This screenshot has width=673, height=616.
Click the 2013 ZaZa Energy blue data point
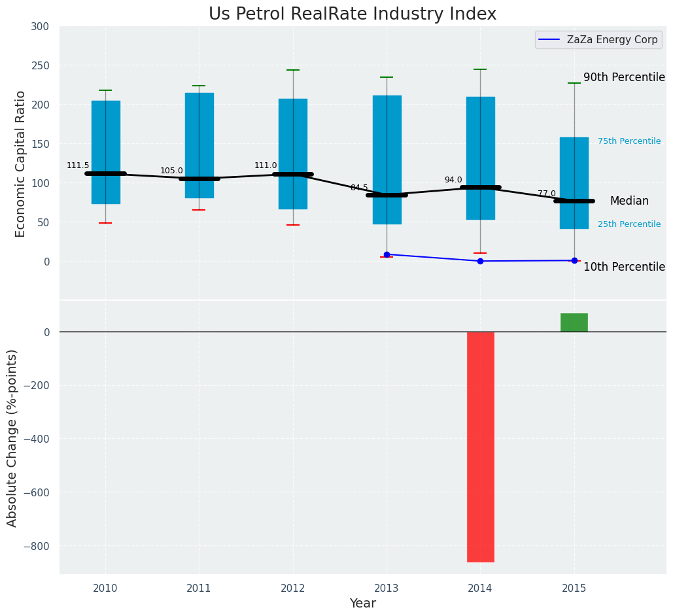387,254
